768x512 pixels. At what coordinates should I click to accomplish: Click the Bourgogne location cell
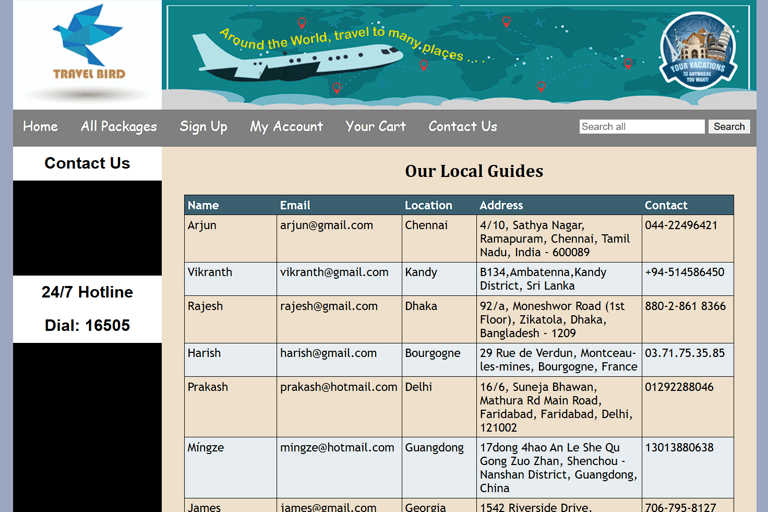coord(439,360)
